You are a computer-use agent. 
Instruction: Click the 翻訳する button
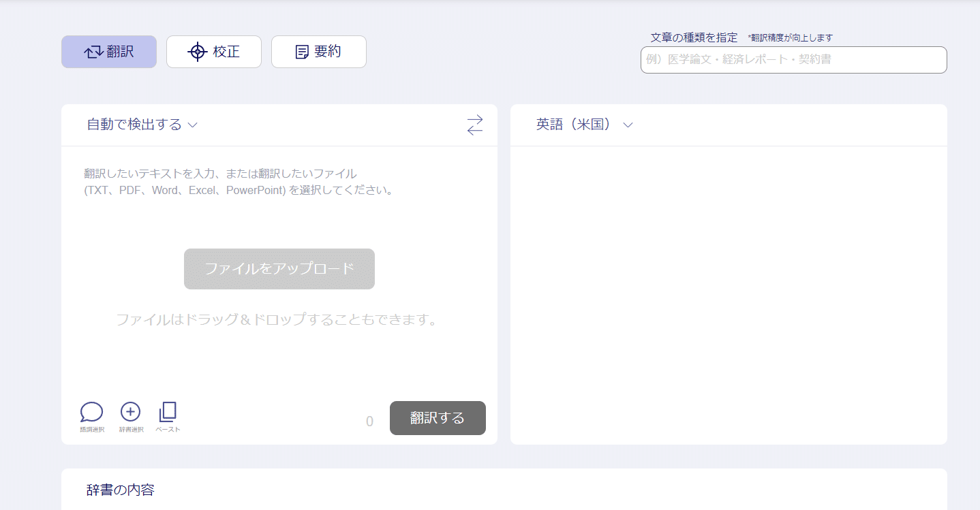pyautogui.click(x=438, y=418)
